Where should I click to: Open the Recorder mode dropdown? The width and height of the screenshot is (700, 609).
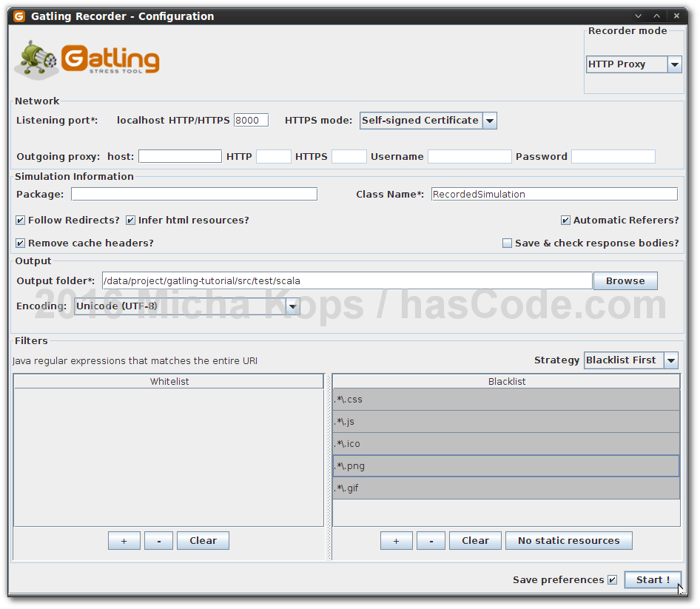[x=674, y=64]
